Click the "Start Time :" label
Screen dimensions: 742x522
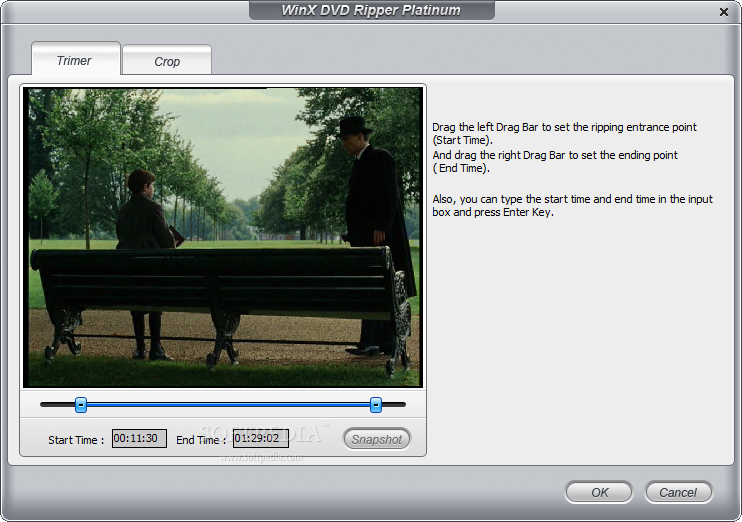[x=76, y=440]
